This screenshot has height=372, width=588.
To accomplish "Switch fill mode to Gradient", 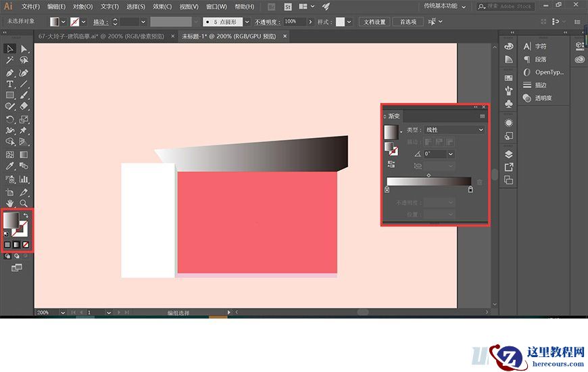I will pyautogui.click(x=16, y=244).
